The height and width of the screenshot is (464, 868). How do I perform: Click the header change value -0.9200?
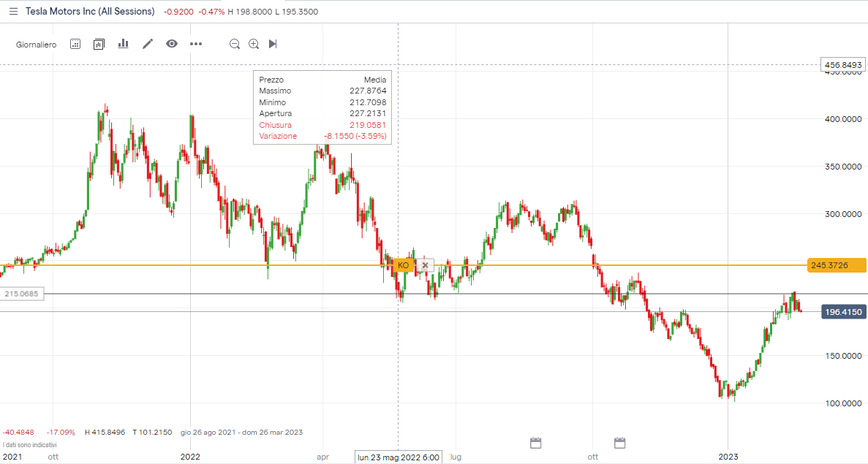(x=179, y=12)
